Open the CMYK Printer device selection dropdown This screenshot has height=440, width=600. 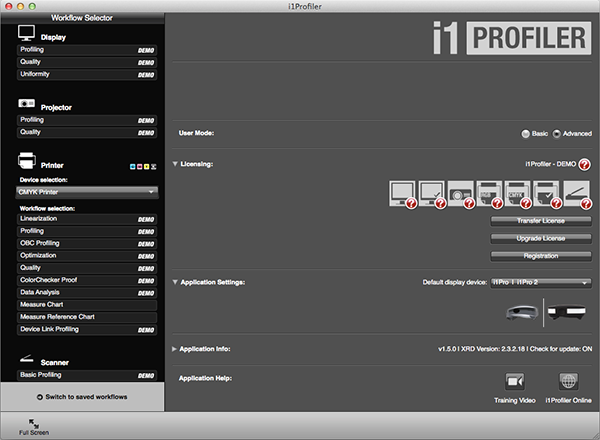[x=87, y=192]
